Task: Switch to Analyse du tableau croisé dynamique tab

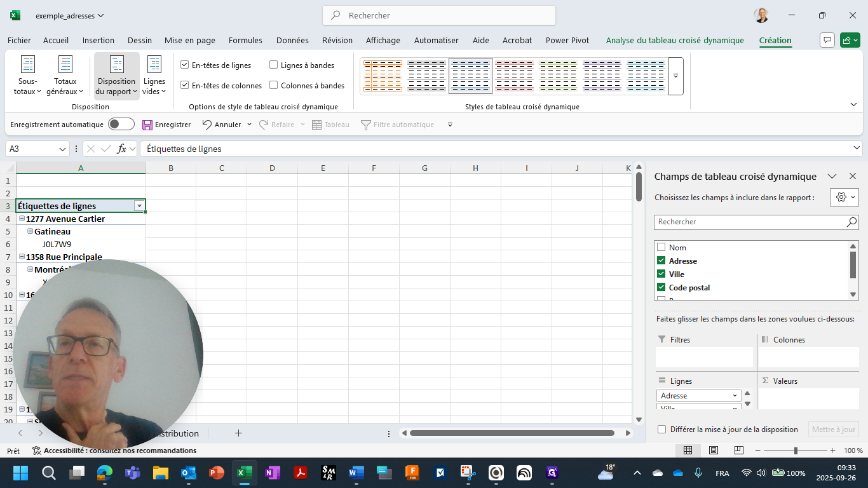Action: pyautogui.click(x=674, y=40)
